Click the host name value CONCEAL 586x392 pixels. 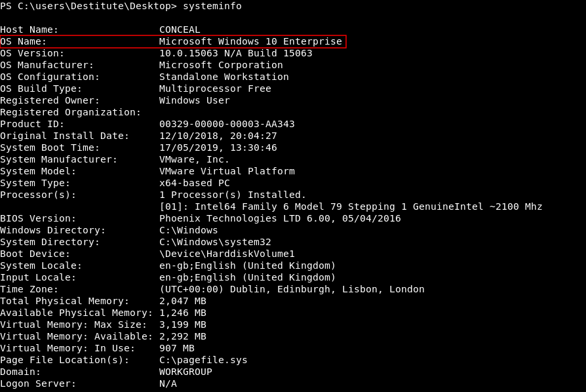pos(180,29)
